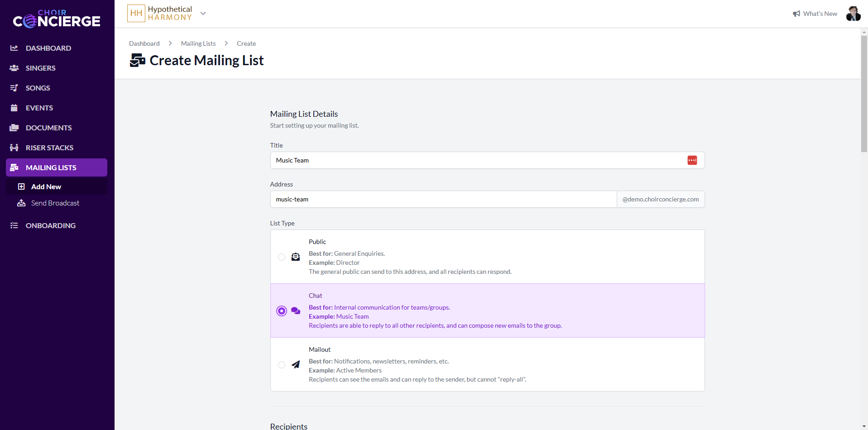Click the Title input field
The width and height of the screenshot is (868, 430).
(487, 160)
